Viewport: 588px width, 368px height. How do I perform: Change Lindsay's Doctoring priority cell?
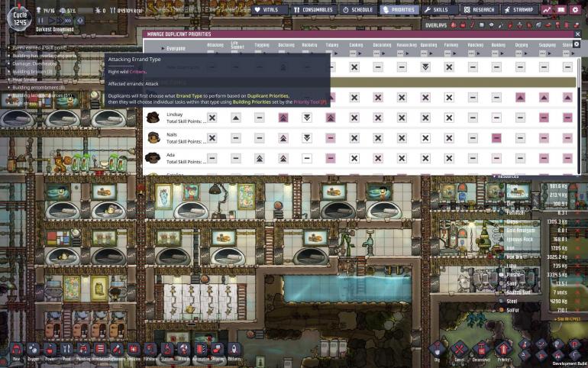[283, 118]
